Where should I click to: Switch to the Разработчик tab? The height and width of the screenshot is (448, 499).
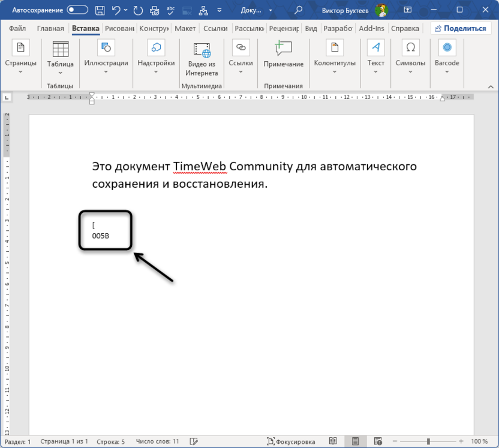338,28
